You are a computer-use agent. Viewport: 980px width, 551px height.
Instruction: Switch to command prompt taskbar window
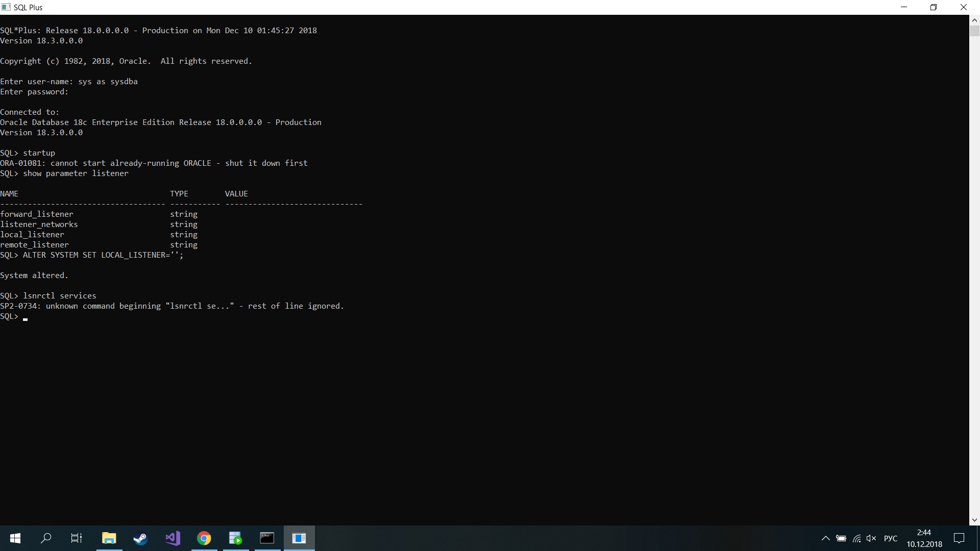pyautogui.click(x=267, y=538)
